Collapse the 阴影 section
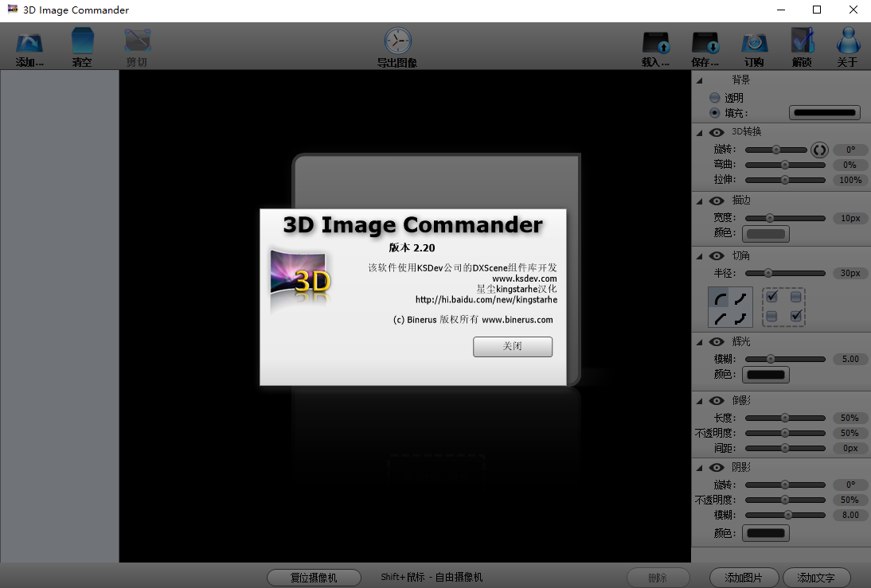871x588 pixels. click(x=701, y=467)
